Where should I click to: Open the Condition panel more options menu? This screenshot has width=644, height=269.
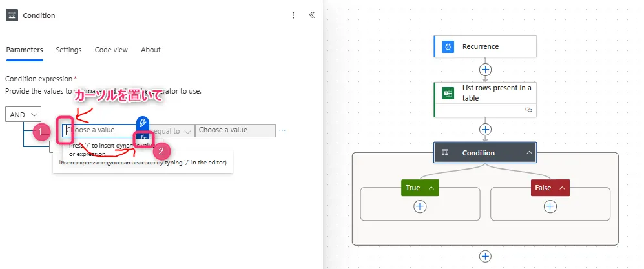(x=293, y=15)
